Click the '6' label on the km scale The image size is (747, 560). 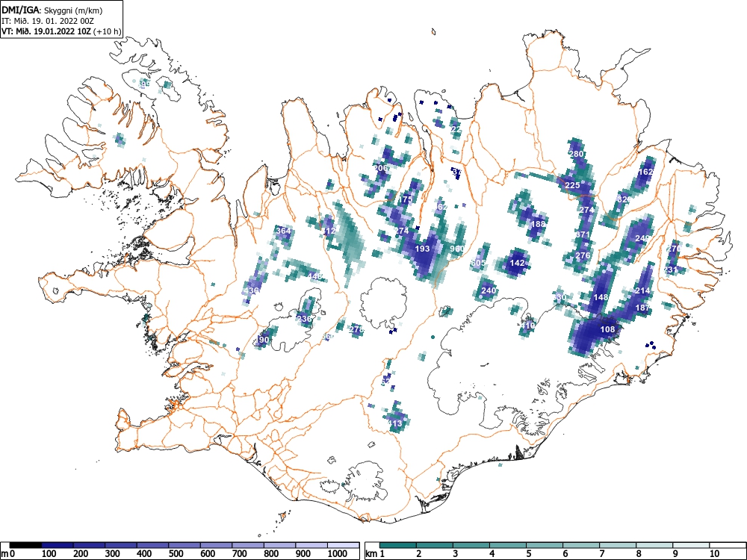click(x=565, y=554)
